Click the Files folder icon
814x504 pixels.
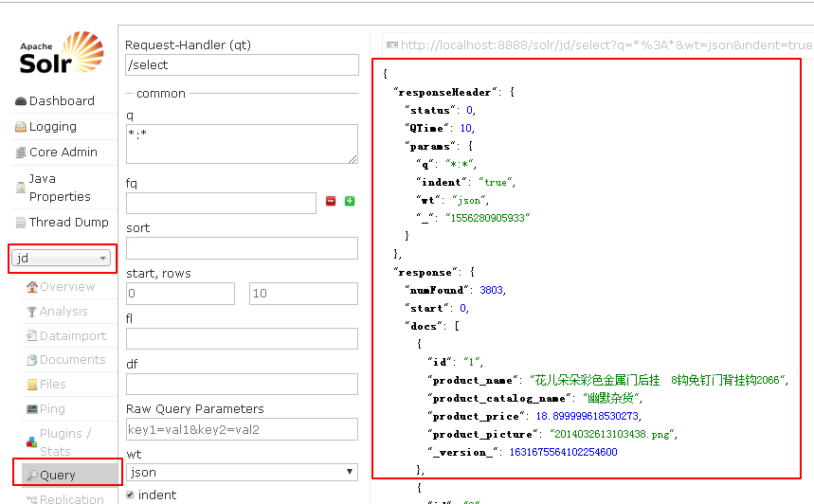pos(32,385)
